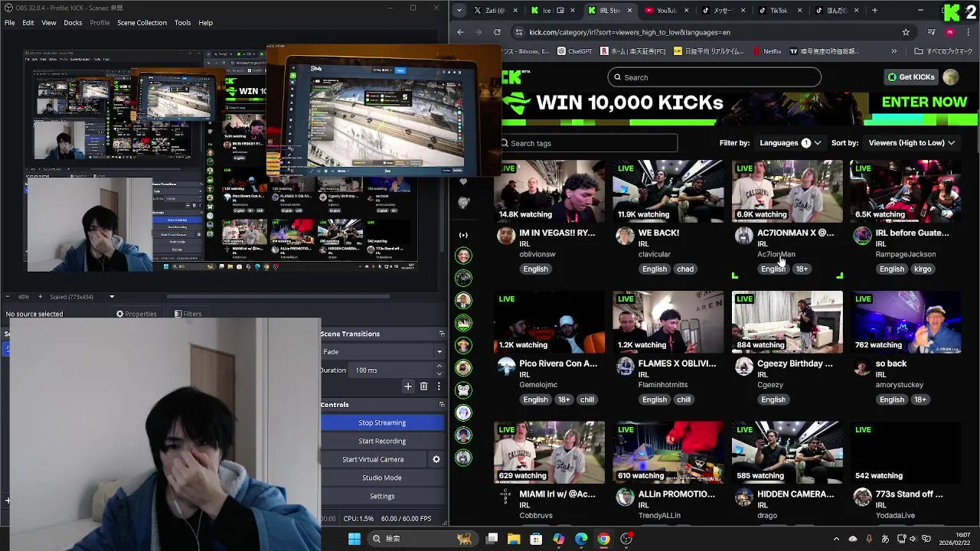Screen dimensions: 980x551
Task: Switch to the YouTube browser tab
Action: tap(667, 11)
